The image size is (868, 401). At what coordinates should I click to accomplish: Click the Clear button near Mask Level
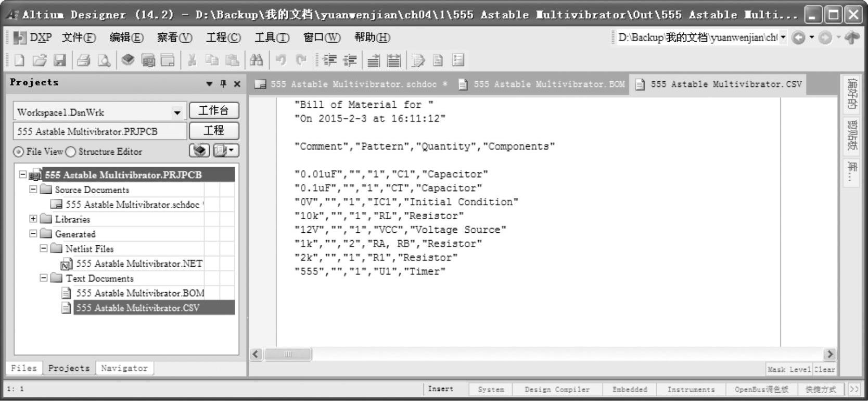824,369
